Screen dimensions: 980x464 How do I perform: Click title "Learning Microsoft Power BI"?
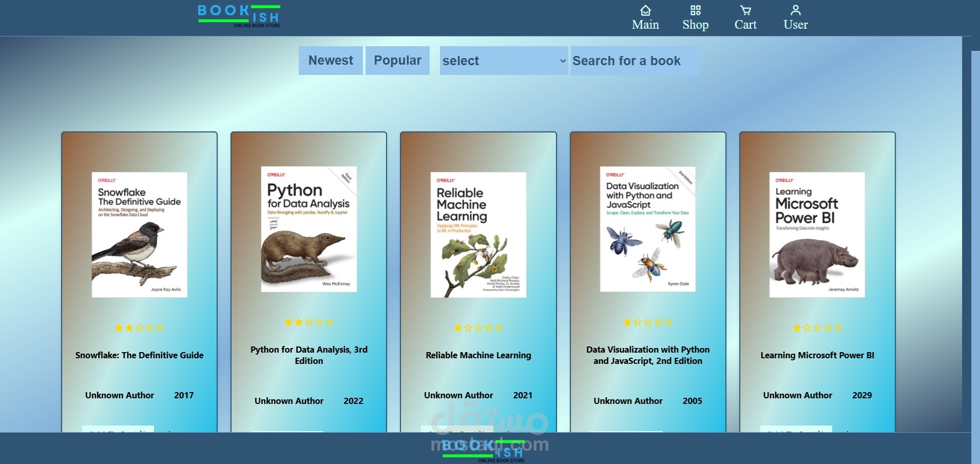[817, 355]
